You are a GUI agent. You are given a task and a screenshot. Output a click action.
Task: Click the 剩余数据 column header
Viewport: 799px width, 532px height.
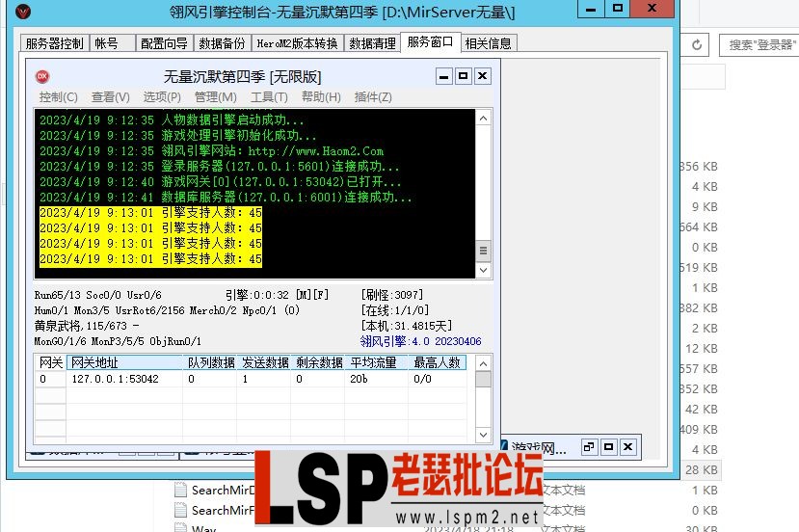pos(318,362)
